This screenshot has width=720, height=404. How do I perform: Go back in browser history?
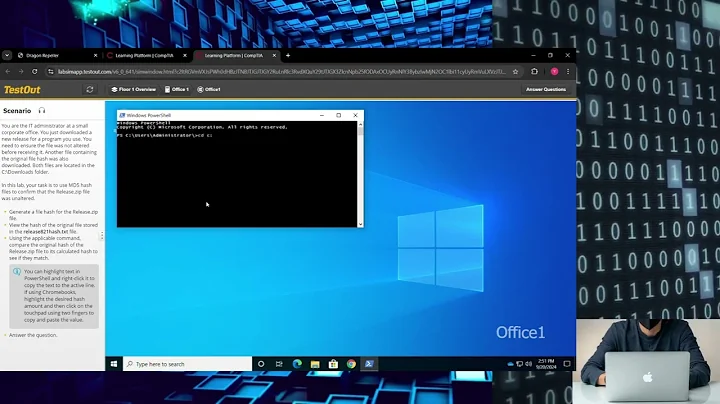point(8,72)
